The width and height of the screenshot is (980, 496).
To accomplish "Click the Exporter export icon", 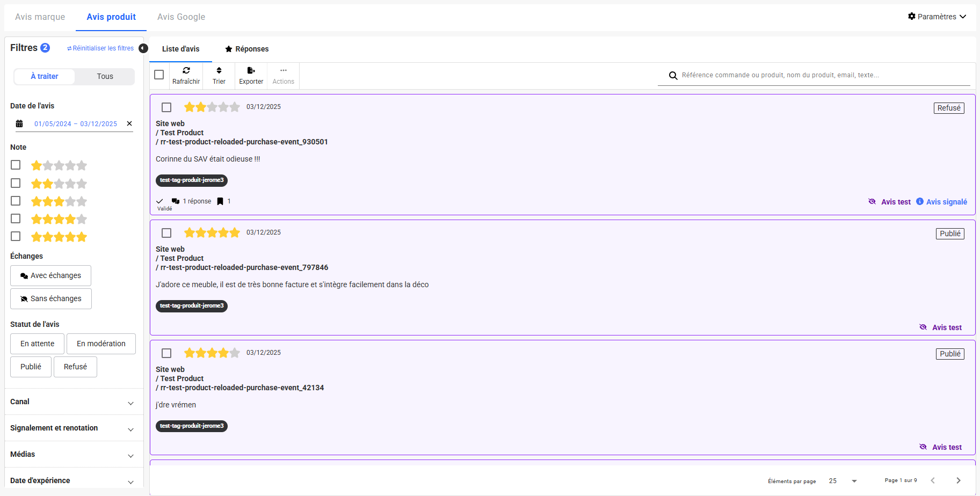I will 251,71.
